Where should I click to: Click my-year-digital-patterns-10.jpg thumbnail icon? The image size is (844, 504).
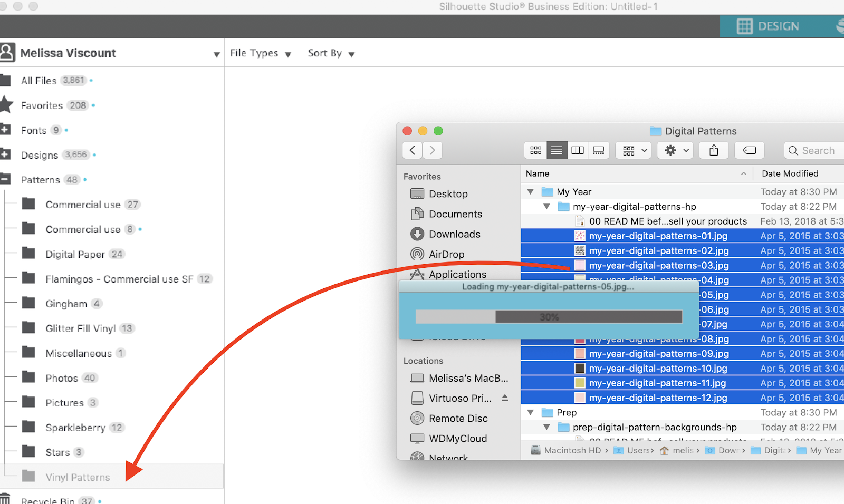point(580,368)
